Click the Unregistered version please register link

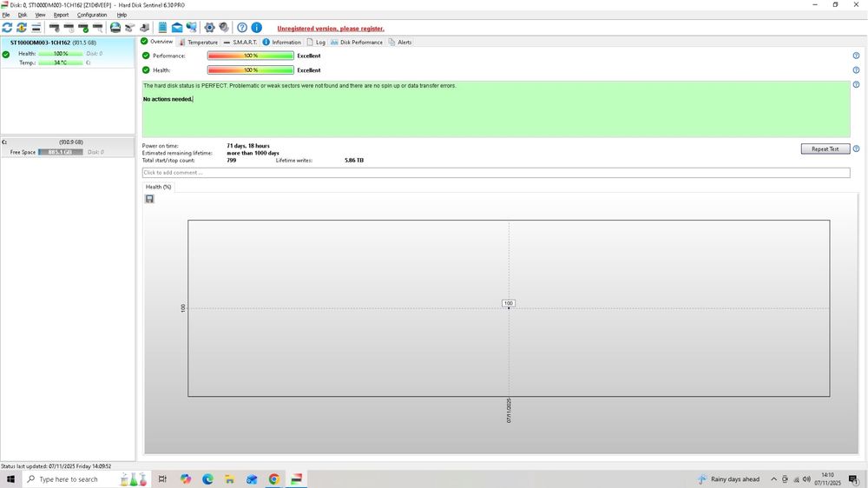(x=331, y=29)
